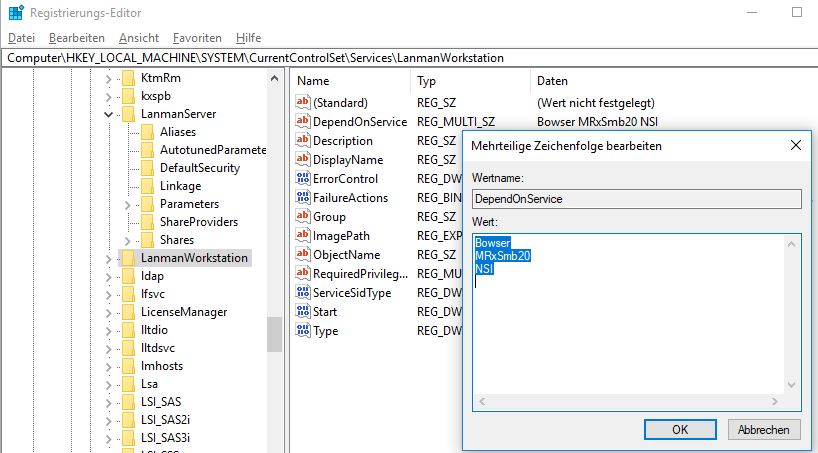Screen dimensions: 818x453
Task: Expand the Shares subkey node
Action: pyautogui.click(x=128, y=240)
